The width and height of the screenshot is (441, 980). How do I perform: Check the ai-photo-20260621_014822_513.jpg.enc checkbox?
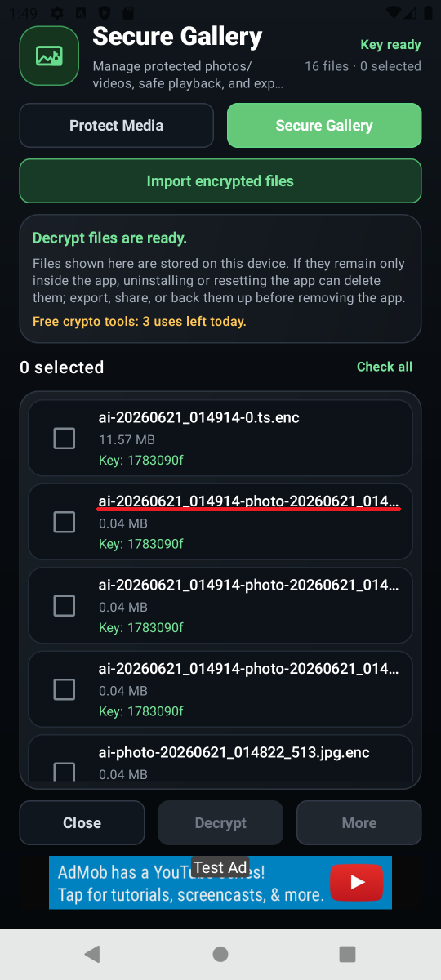(65, 771)
